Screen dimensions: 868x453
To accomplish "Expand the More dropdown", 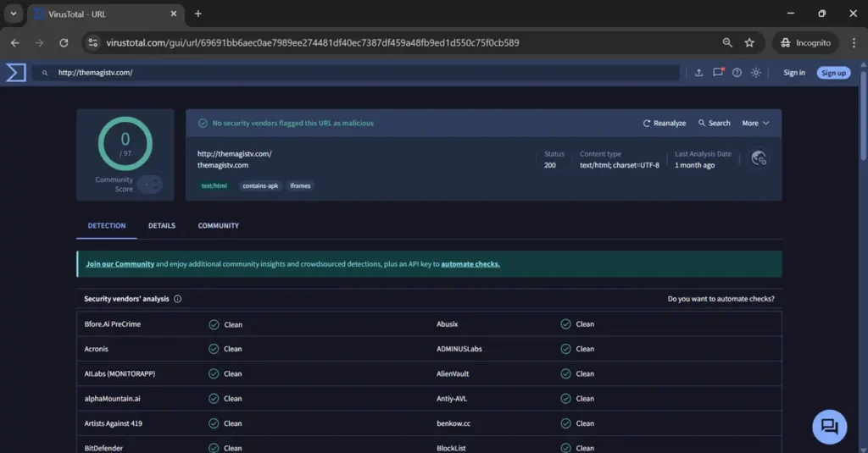I will pos(755,123).
